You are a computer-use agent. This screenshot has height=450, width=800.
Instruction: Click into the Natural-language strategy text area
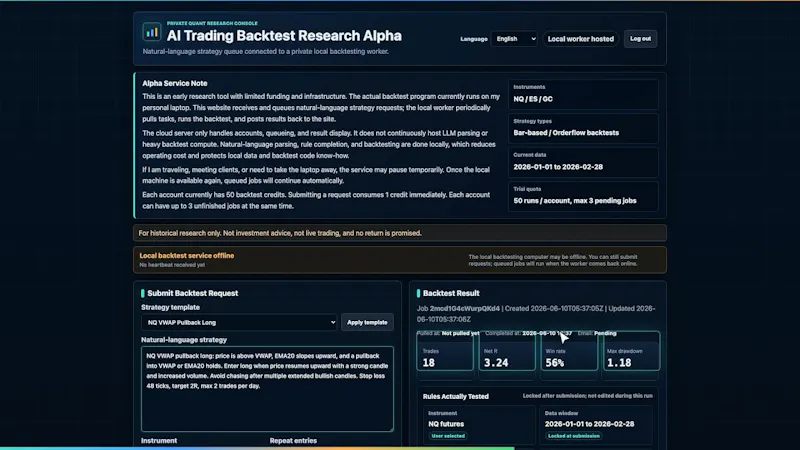pyautogui.click(x=267, y=389)
